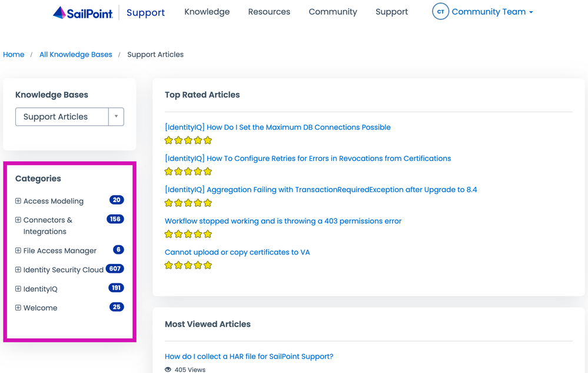This screenshot has height=373, width=588.
Task: Open the Identity Security Cloud category
Action: [x=63, y=270]
